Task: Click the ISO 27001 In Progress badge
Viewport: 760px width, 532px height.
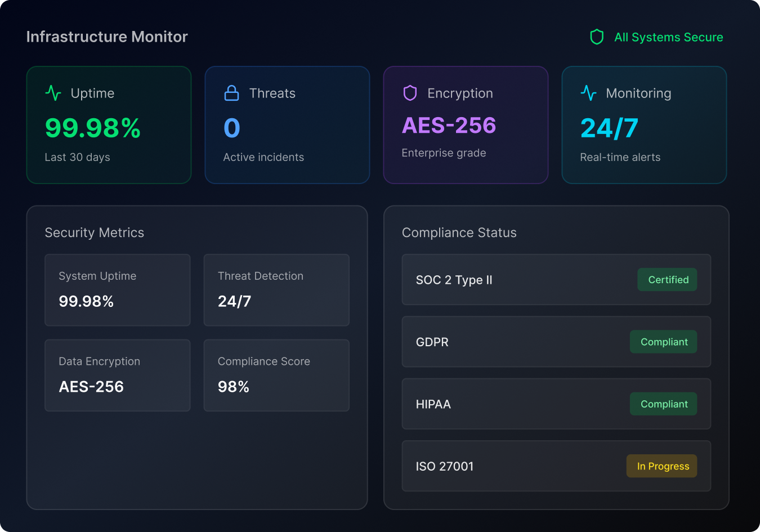Action: tap(661, 466)
